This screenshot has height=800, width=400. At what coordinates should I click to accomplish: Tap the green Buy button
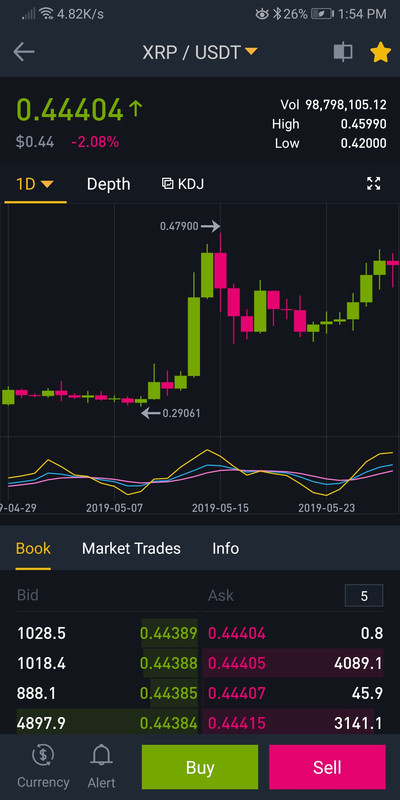coord(200,767)
